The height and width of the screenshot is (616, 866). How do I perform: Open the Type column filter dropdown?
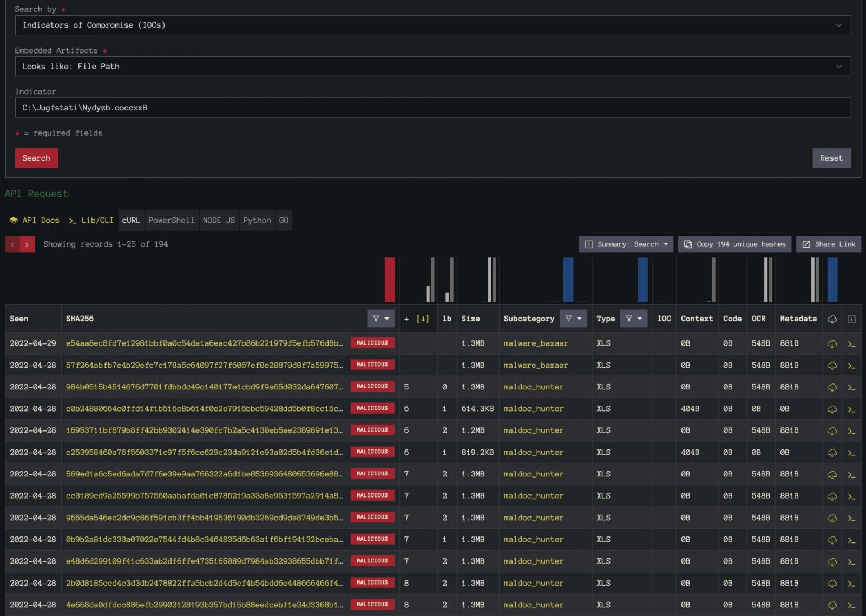tap(634, 319)
